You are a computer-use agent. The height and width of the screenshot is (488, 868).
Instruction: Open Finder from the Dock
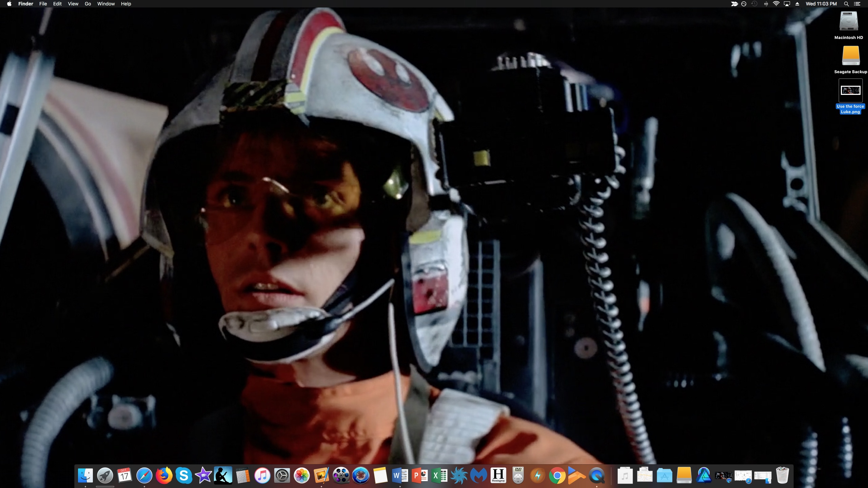(x=85, y=475)
